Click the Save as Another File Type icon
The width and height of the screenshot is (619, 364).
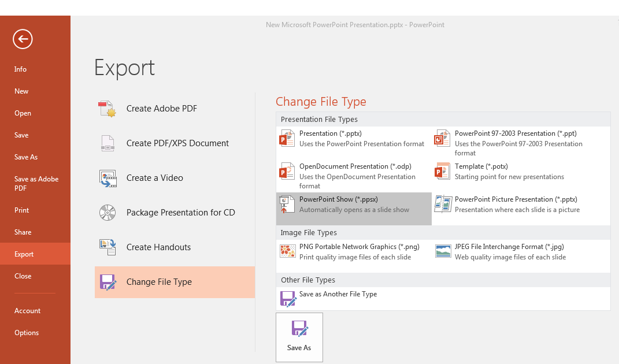point(288,299)
